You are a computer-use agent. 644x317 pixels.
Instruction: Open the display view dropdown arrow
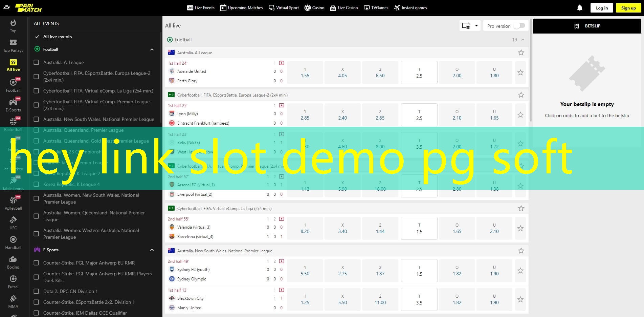click(476, 25)
